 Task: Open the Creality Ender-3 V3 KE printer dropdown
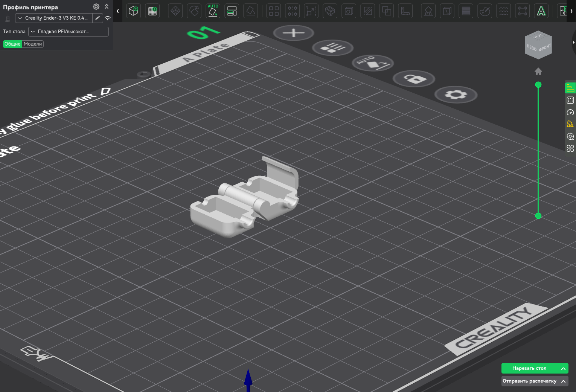tap(54, 18)
